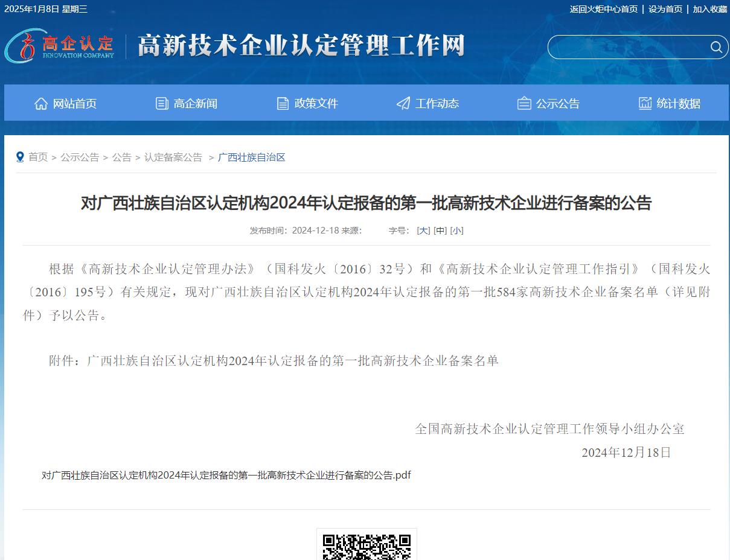Viewport: 730px width, 560px height.
Task: Click the 高企认定 site logo
Action: pyautogui.click(x=60, y=46)
